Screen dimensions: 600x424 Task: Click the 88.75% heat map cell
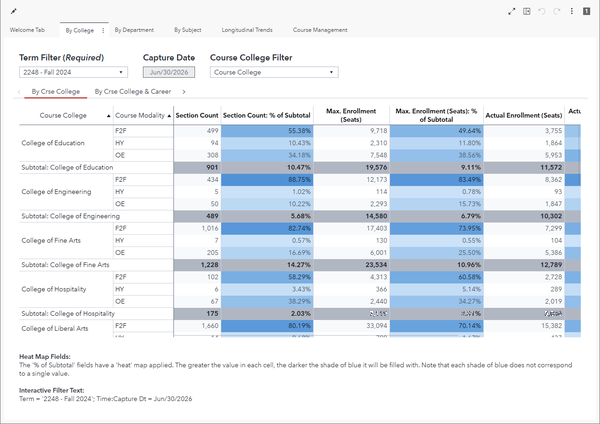tap(267, 179)
